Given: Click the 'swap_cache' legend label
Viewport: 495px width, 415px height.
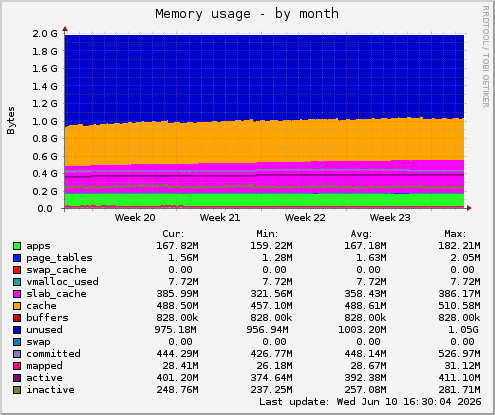Looking at the screenshot, I should pos(56,270).
